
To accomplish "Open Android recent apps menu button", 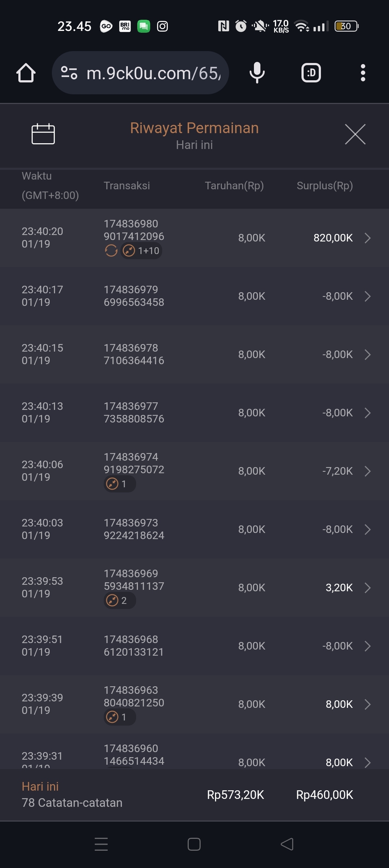I will pos(101,844).
